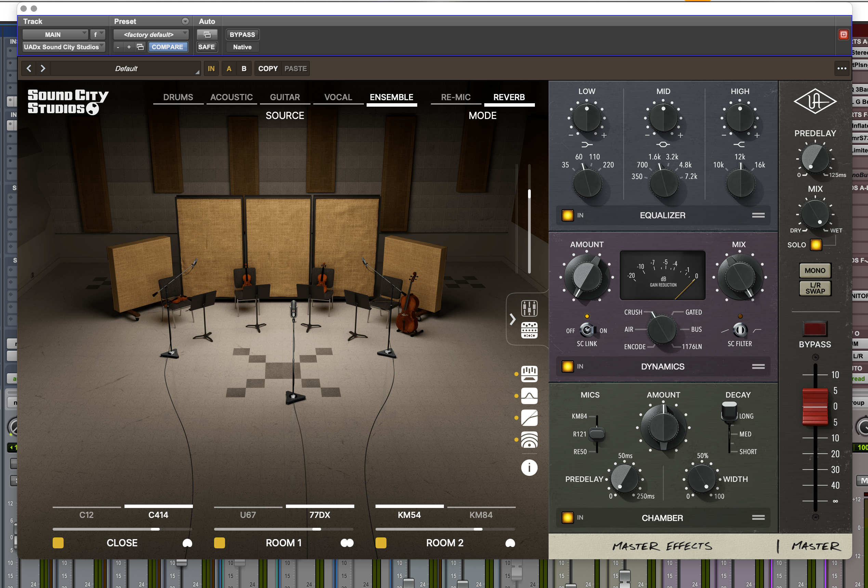Toggle the DYNAMICS IN switch
Viewport: 868px width, 588px height.
[x=567, y=366]
